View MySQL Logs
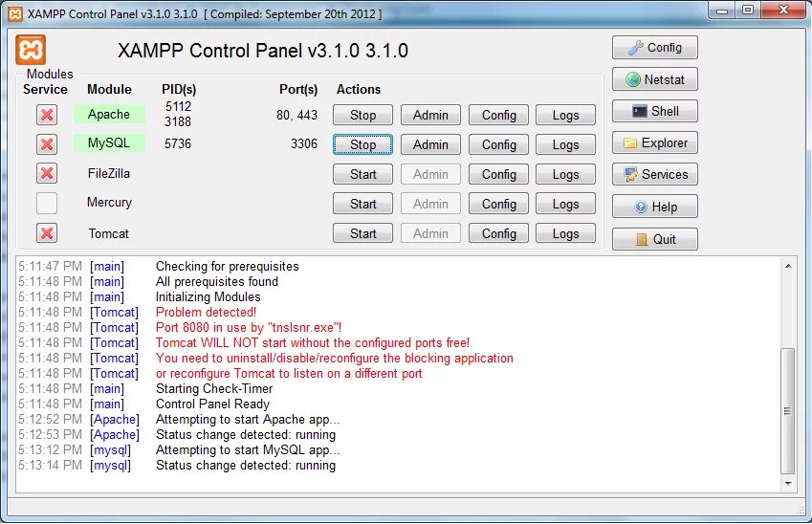Screen dimensions: 812x524 (x=565, y=144)
